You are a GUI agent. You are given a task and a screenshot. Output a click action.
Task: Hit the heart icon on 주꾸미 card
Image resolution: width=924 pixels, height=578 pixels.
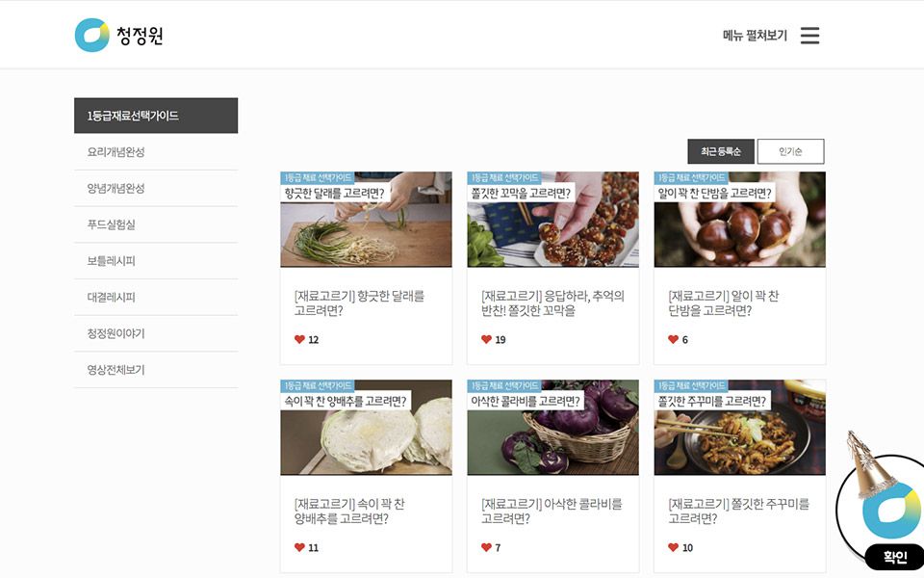click(x=673, y=547)
